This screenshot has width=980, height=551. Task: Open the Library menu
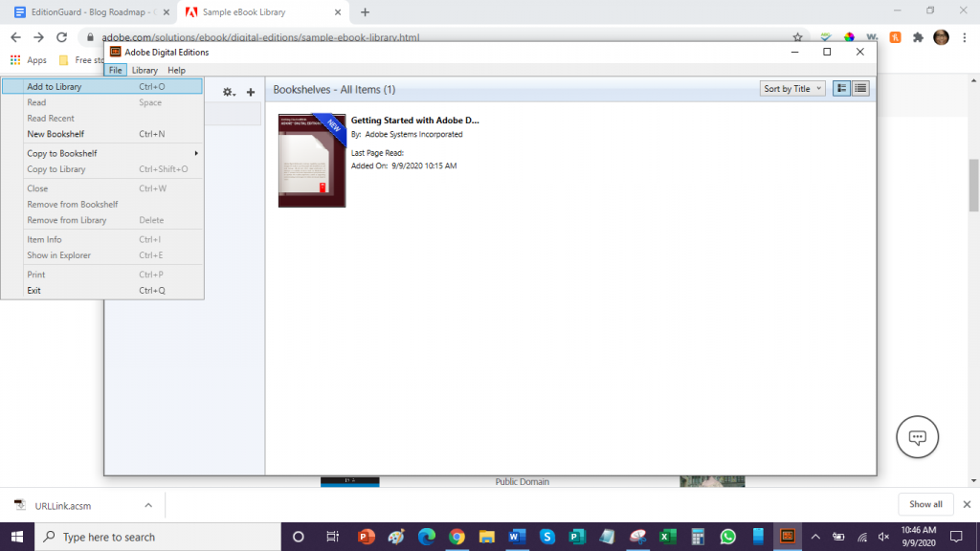point(145,70)
